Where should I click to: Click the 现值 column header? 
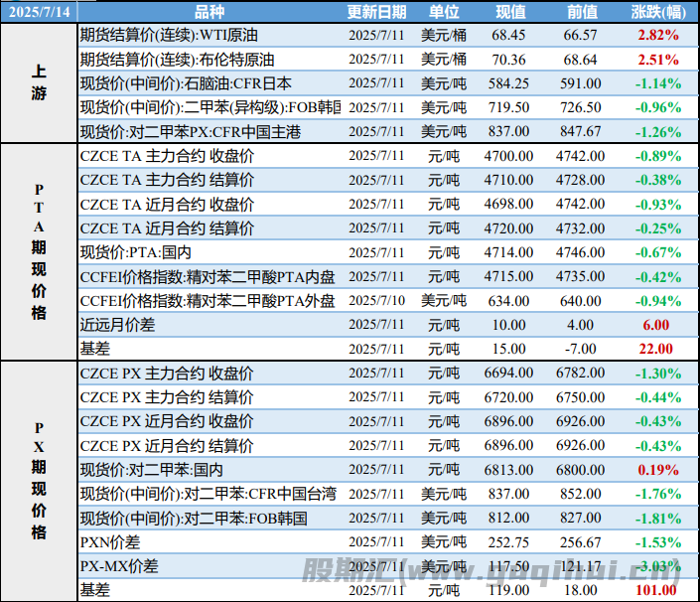tap(510, 12)
